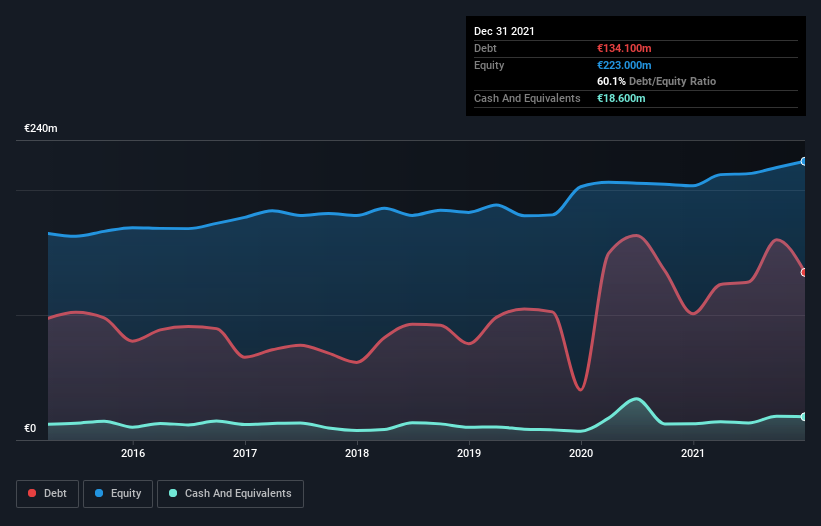
Task: Click the 2016 x-axis label
Action: (x=133, y=453)
